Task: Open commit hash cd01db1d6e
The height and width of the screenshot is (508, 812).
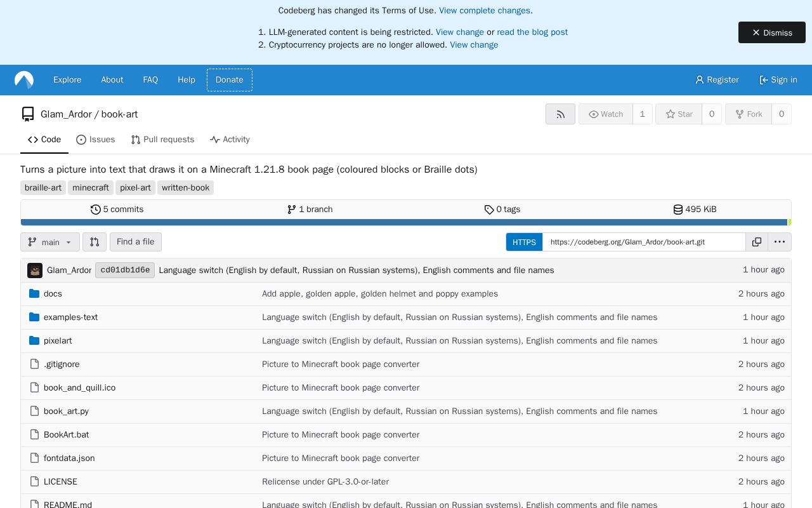Action: click(125, 271)
